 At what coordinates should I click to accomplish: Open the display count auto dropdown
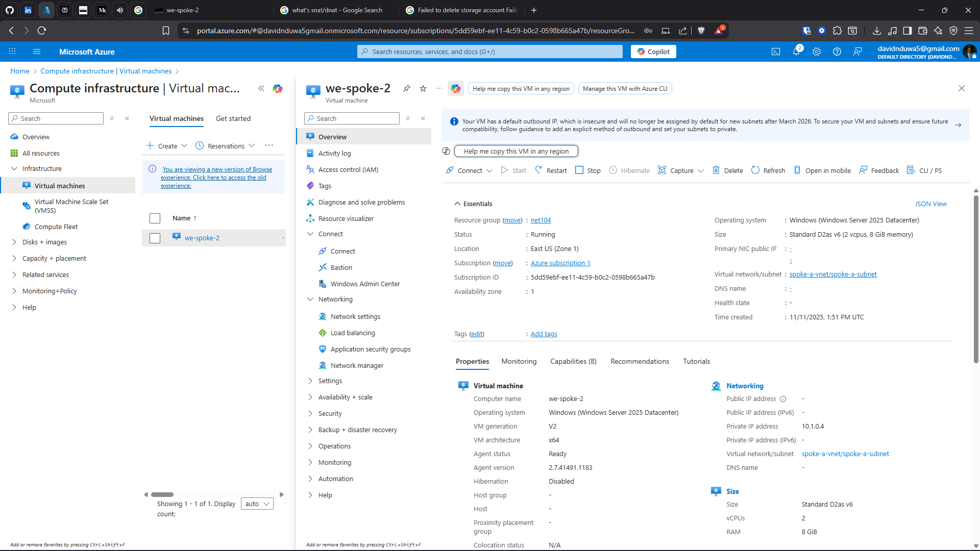pyautogui.click(x=257, y=504)
